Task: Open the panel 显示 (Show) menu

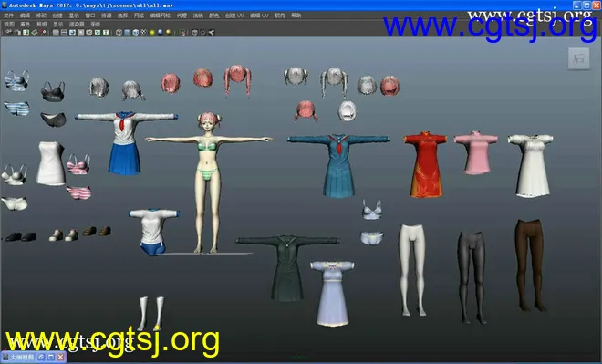Action: coord(58,25)
